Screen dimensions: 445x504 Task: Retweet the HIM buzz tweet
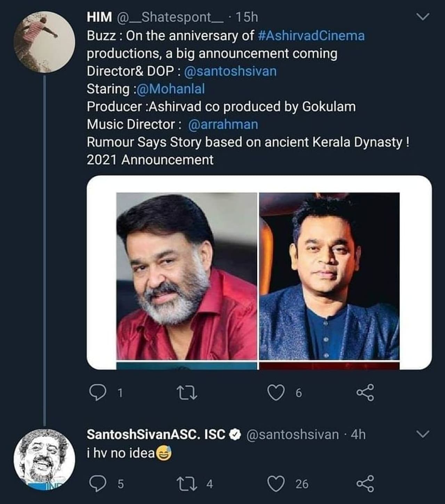pyautogui.click(x=187, y=393)
